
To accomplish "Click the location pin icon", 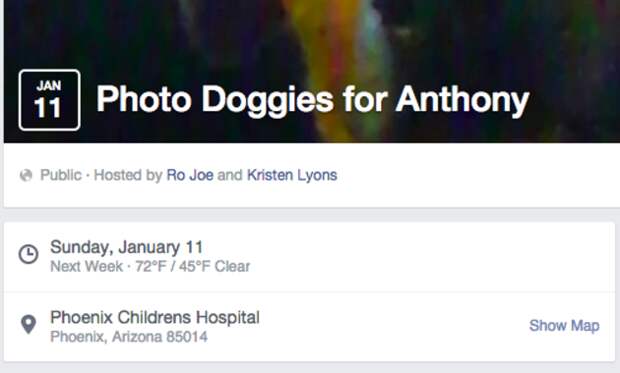I will pyautogui.click(x=28, y=325).
